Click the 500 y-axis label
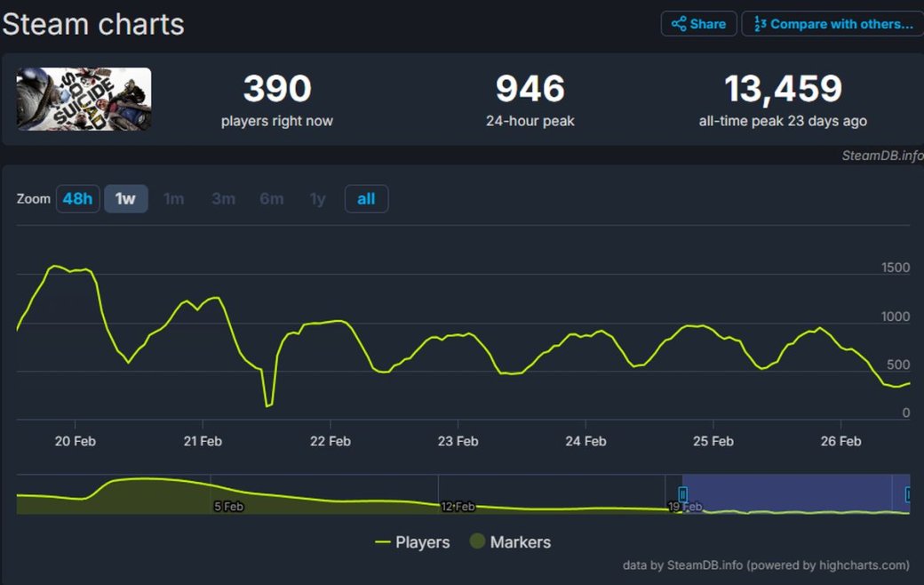 coord(898,365)
